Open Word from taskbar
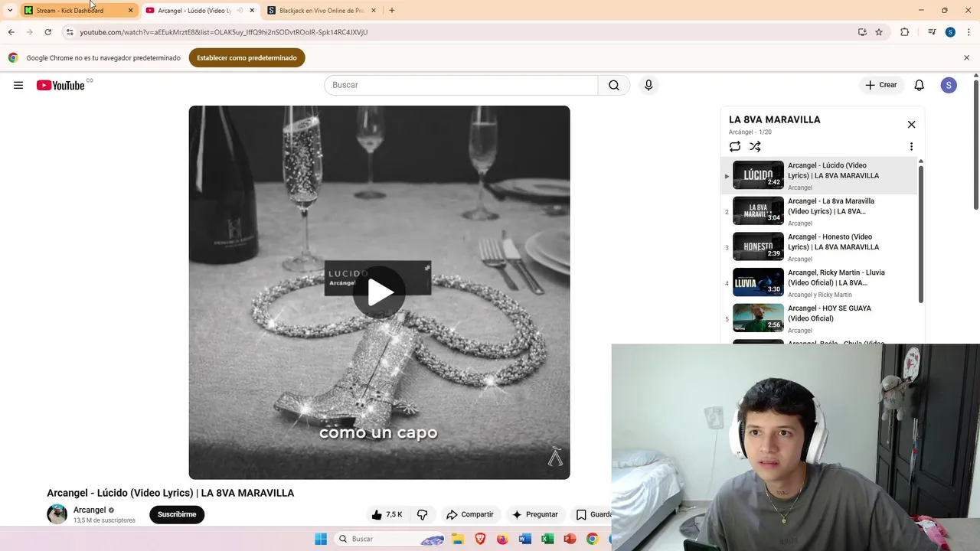 click(524, 539)
